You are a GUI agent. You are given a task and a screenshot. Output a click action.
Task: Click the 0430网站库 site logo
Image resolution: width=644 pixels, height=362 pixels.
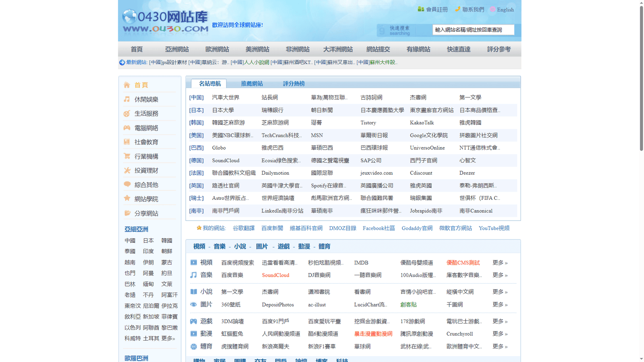click(x=165, y=21)
